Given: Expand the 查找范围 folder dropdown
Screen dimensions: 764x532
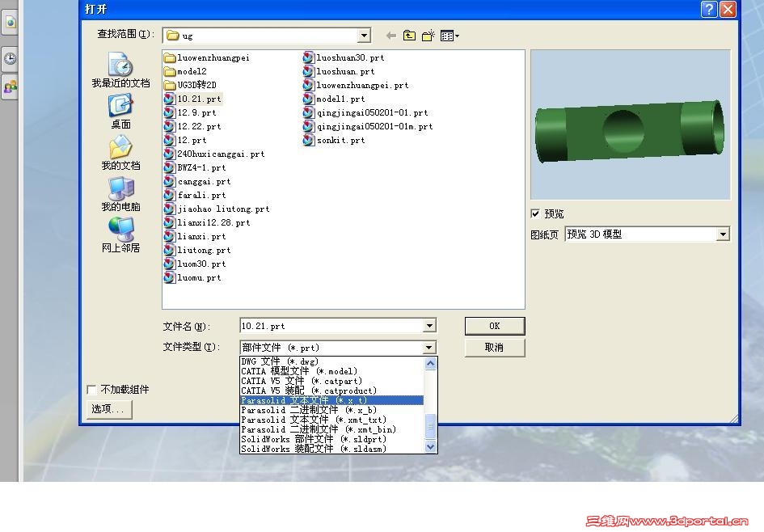Looking at the screenshot, I should (x=364, y=36).
